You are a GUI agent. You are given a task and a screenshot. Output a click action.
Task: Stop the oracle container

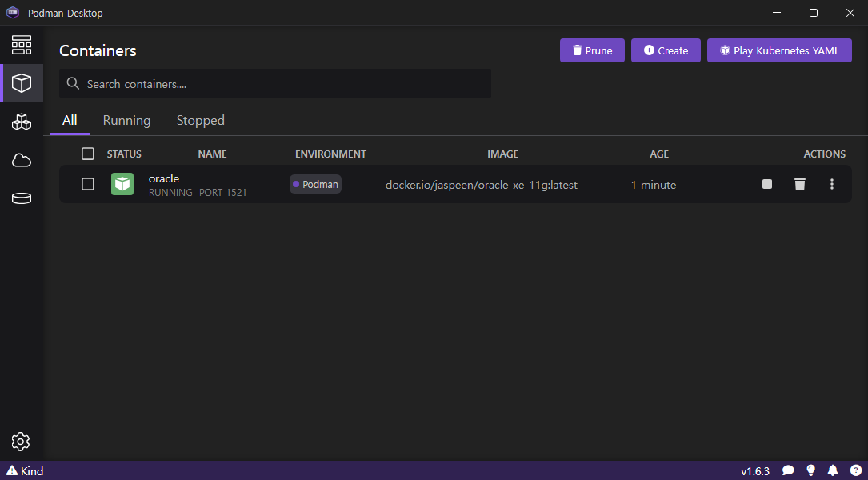point(766,184)
